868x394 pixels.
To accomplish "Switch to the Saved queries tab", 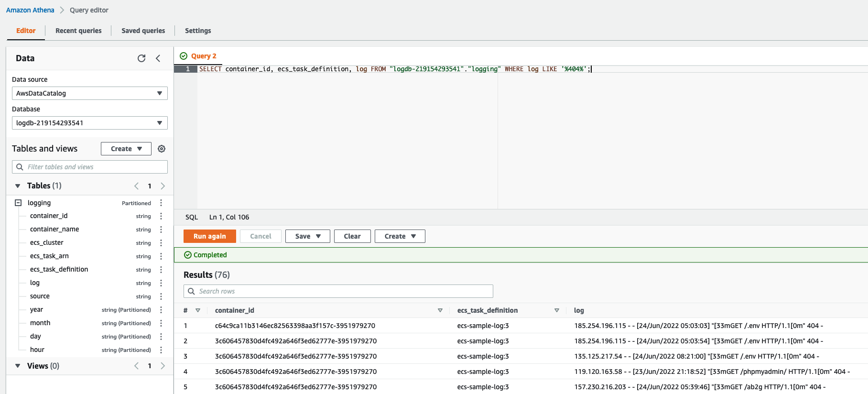I will (x=143, y=31).
